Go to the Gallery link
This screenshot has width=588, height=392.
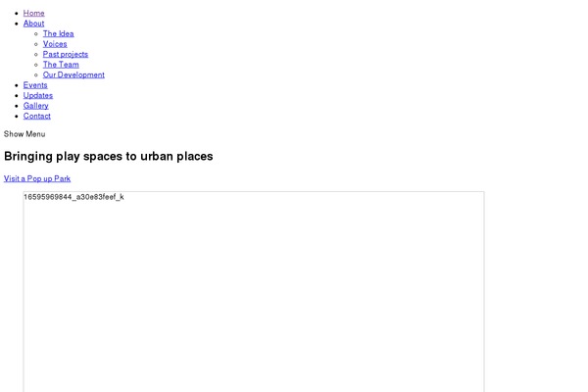click(35, 106)
